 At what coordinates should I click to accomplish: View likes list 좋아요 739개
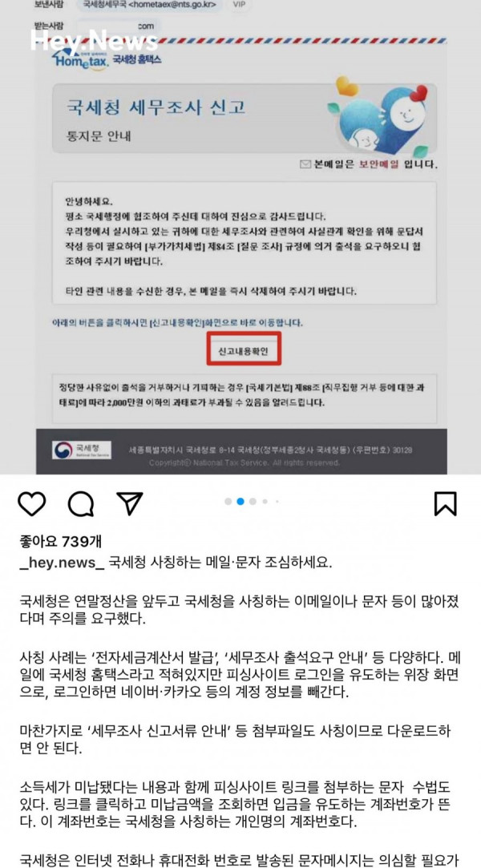pos(60,541)
